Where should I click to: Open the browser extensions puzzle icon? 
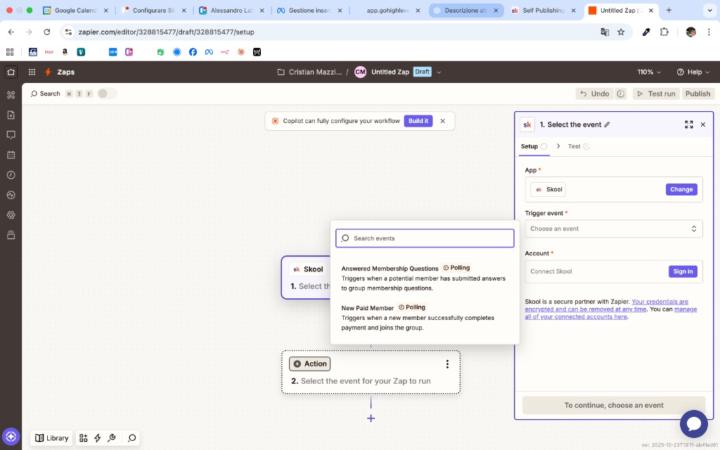(664, 32)
